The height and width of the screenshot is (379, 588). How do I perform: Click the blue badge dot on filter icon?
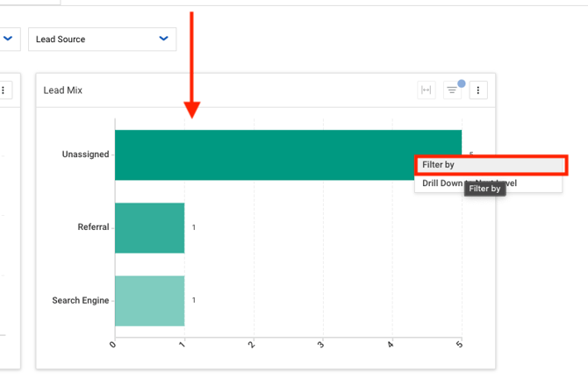(462, 84)
